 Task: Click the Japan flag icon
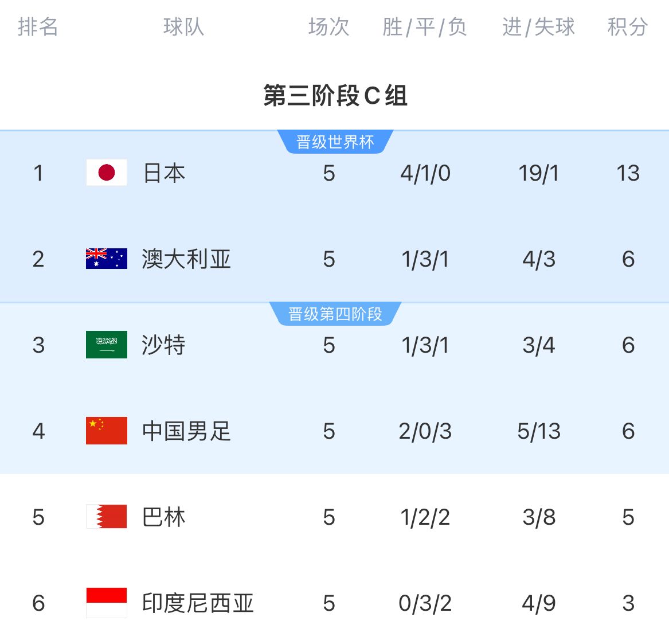pos(107,173)
